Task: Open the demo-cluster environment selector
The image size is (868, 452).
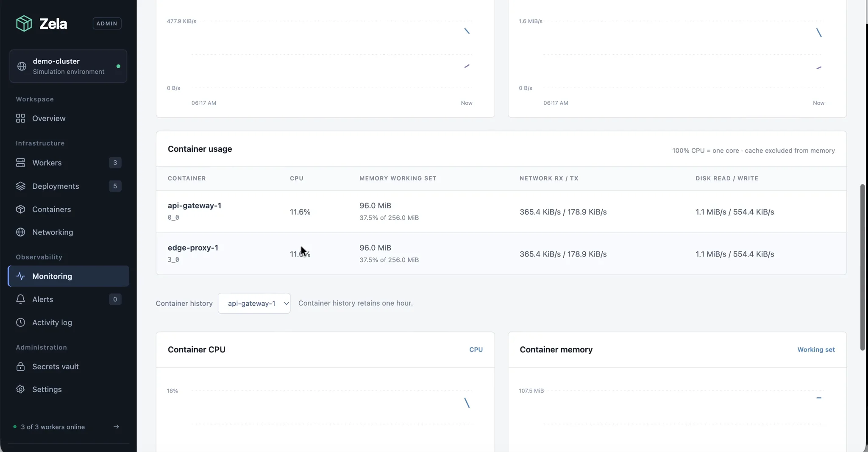Action: [68, 66]
